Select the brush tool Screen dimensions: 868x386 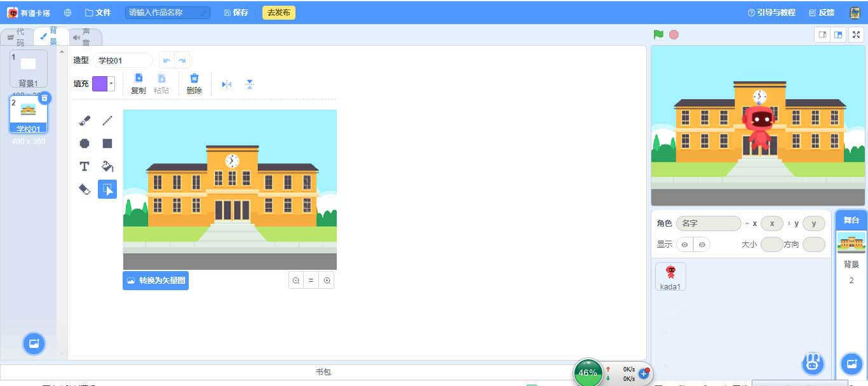85,121
